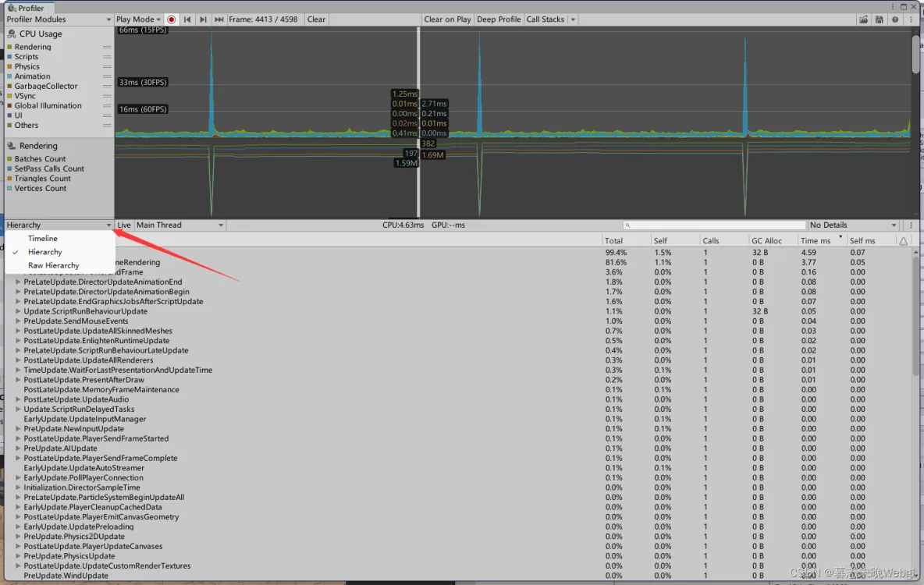924x585 pixels.
Task: Click the search magnifier icon
Action: [627, 225]
